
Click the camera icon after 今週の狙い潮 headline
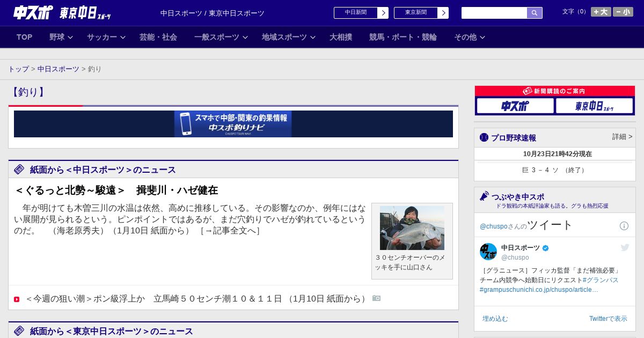pos(377,298)
